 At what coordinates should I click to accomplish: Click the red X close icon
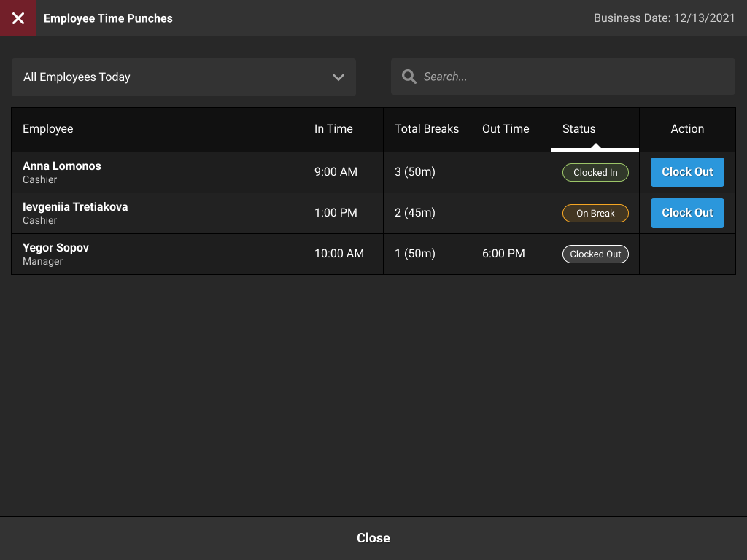[18, 18]
